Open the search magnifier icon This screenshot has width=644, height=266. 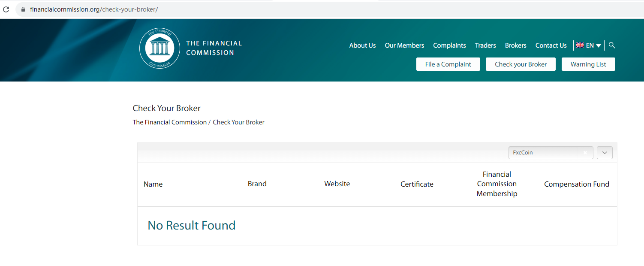(612, 45)
